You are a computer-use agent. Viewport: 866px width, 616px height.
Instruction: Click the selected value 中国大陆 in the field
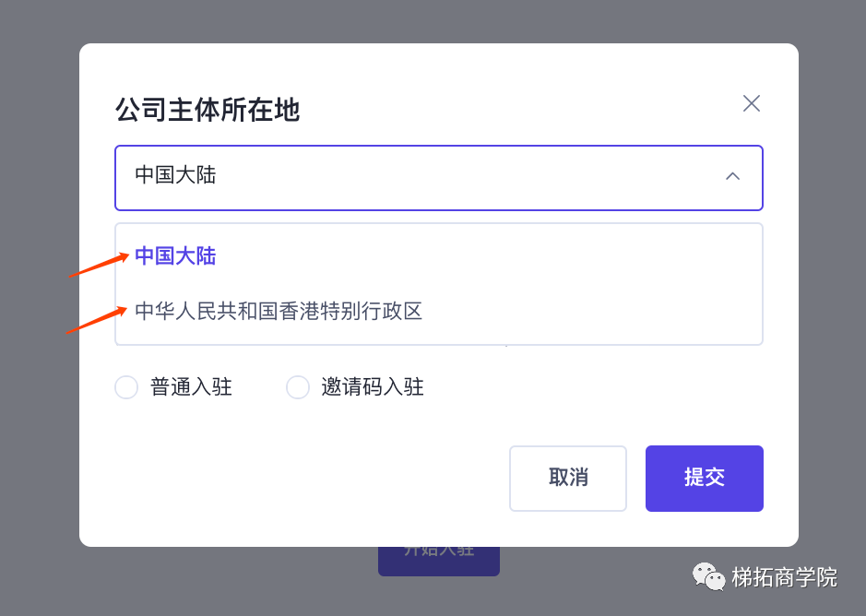(175, 175)
